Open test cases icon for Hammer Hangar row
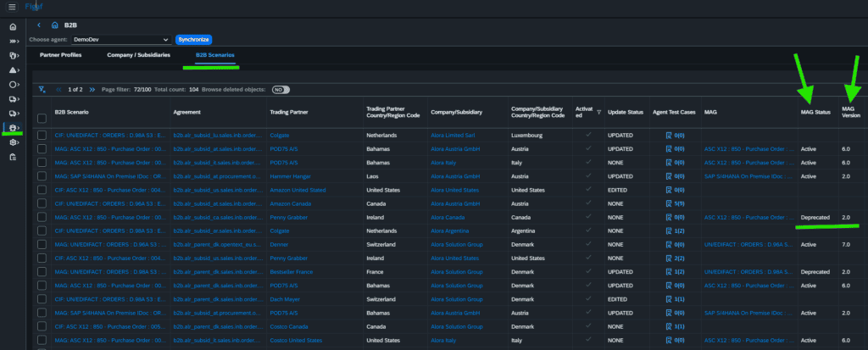The width and height of the screenshot is (868, 350). tap(669, 176)
